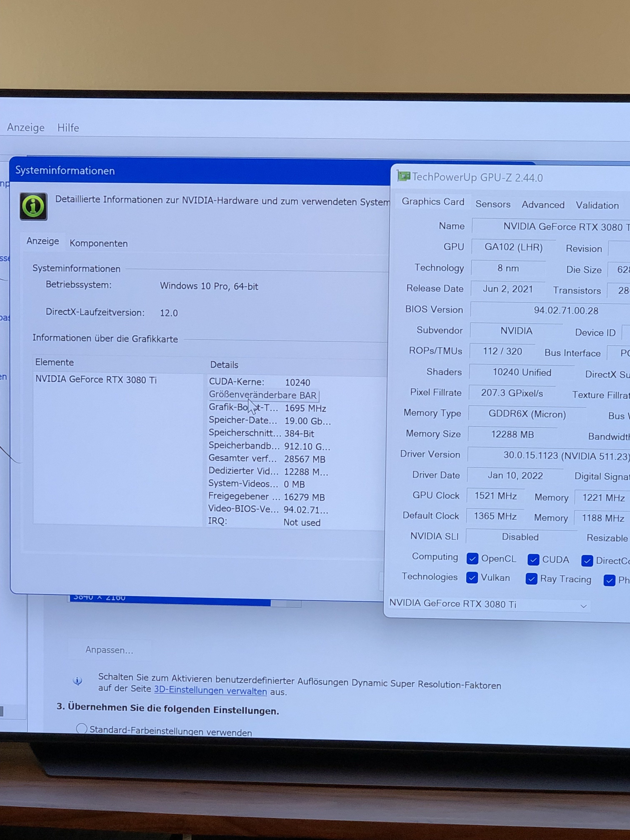
Task: Open the Anzeige menu in menu bar
Action: pos(25,127)
